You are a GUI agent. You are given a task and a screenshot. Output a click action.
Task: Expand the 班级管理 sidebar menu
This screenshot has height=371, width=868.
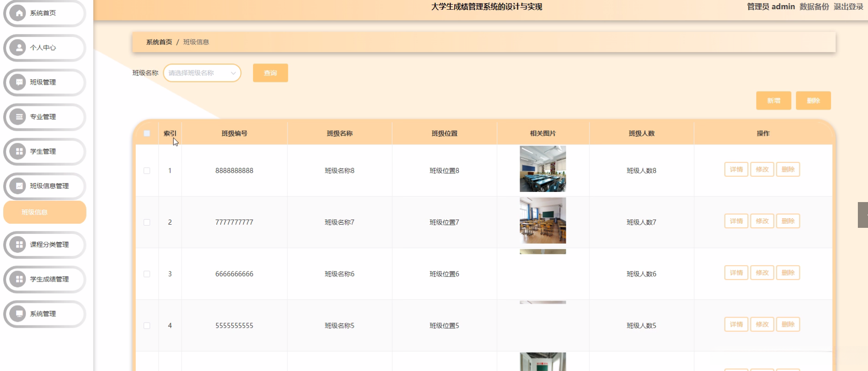45,82
